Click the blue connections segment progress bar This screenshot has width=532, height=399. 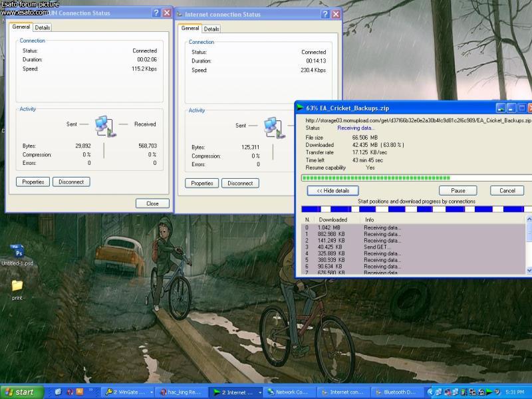[417, 209]
